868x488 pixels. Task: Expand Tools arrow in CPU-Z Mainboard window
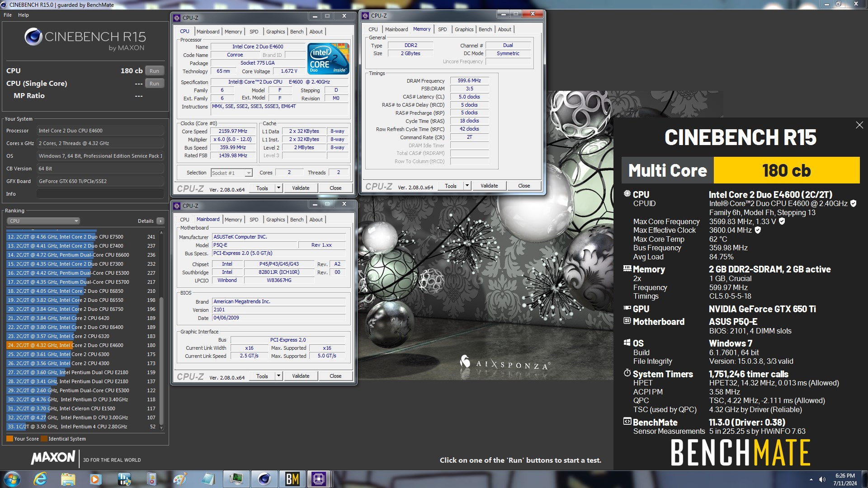coord(278,376)
